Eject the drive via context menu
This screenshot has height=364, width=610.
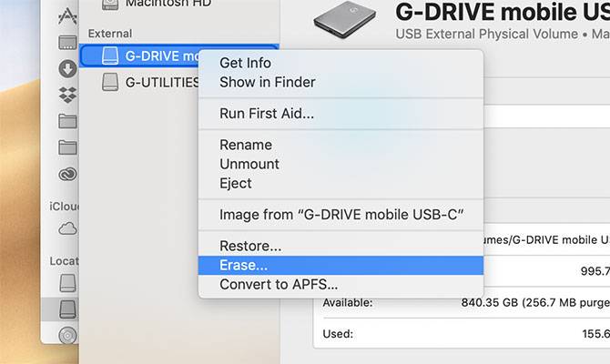point(237,183)
